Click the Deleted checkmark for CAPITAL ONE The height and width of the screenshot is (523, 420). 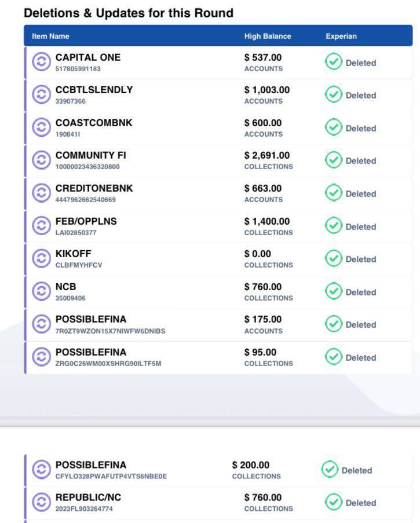pyautogui.click(x=333, y=62)
